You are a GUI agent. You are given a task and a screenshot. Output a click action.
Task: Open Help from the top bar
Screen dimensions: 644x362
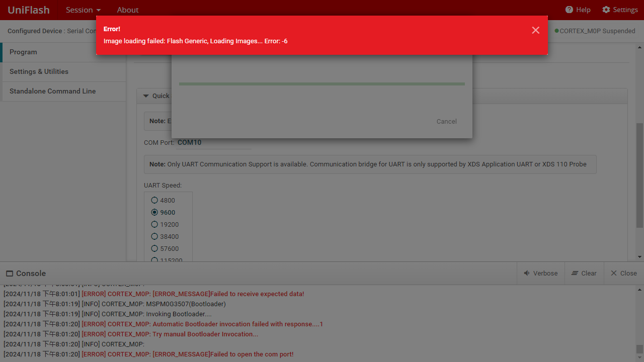578,10
